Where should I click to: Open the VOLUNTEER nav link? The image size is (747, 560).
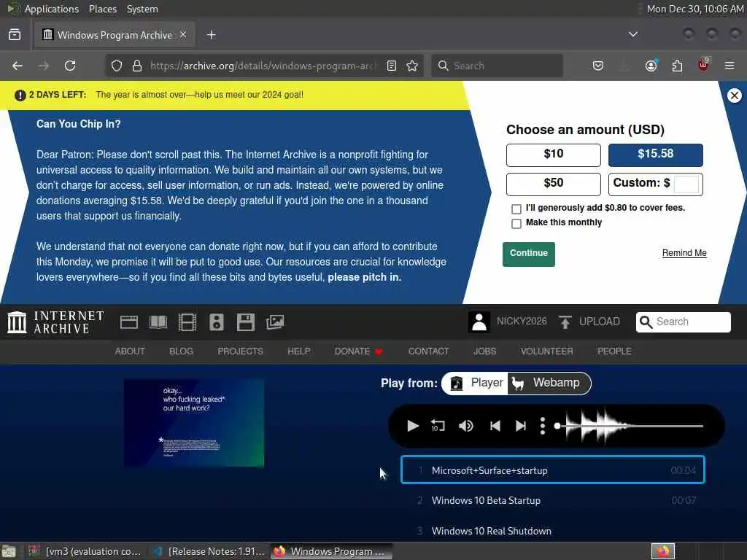click(546, 351)
